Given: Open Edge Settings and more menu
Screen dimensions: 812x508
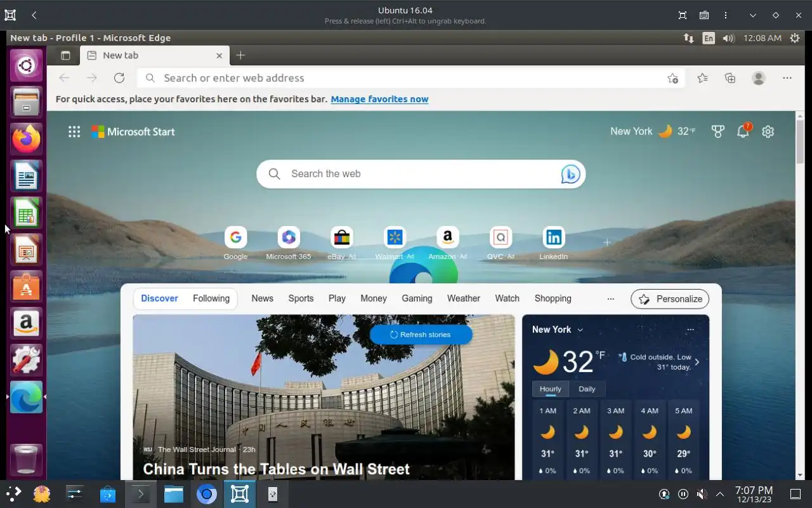Looking at the screenshot, I should (787, 78).
